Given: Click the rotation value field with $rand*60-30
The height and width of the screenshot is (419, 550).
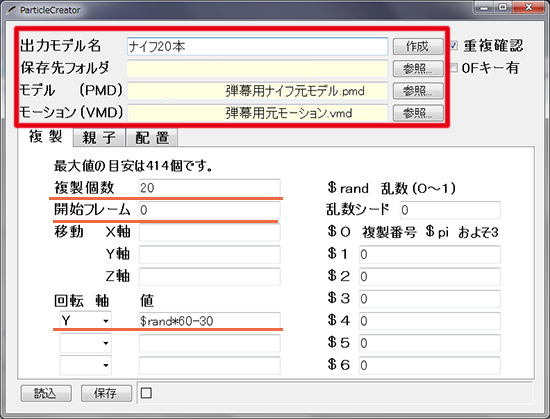Looking at the screenshot, I should [210, 320].
